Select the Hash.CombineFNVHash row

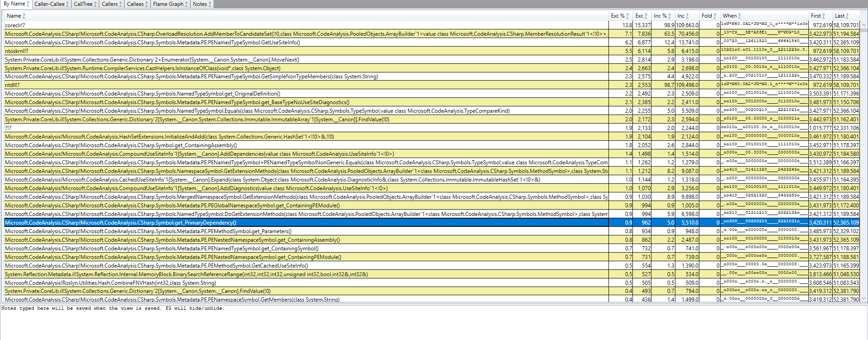[x=432, y=283]
